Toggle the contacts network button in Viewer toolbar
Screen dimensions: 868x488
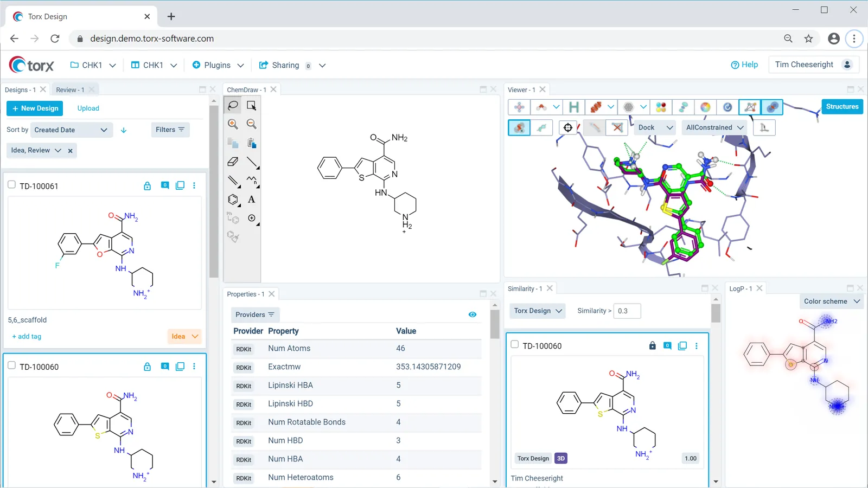750,107
